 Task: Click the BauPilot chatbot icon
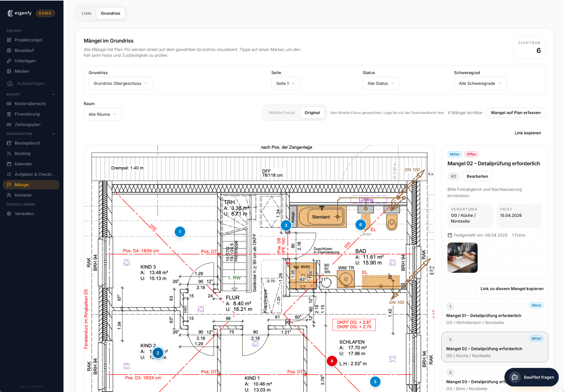coord(515,377)
